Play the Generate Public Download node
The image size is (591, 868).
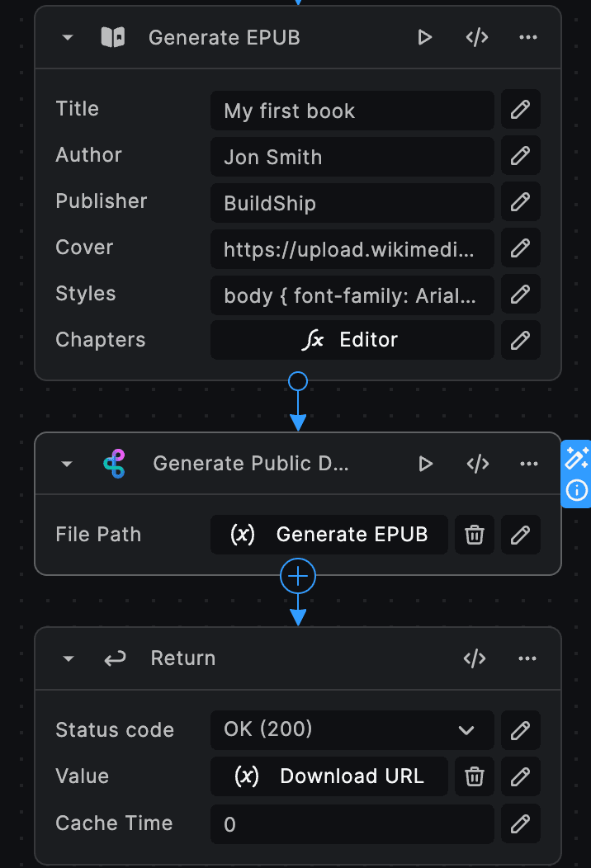(x=425, y=464)
